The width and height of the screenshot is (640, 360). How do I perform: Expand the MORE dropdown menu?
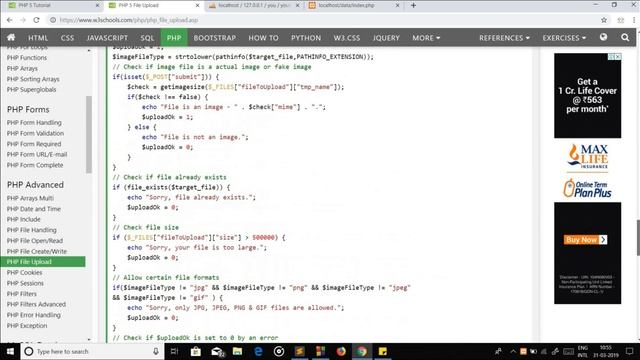pyautogui.click(x=426, y=38)
